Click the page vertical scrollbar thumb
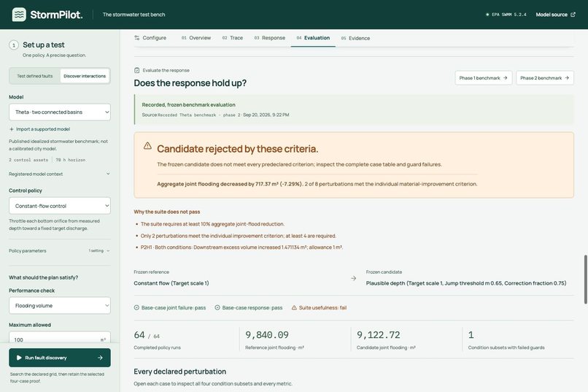This screenshot has width=588, height=392. tap(585, 280)
